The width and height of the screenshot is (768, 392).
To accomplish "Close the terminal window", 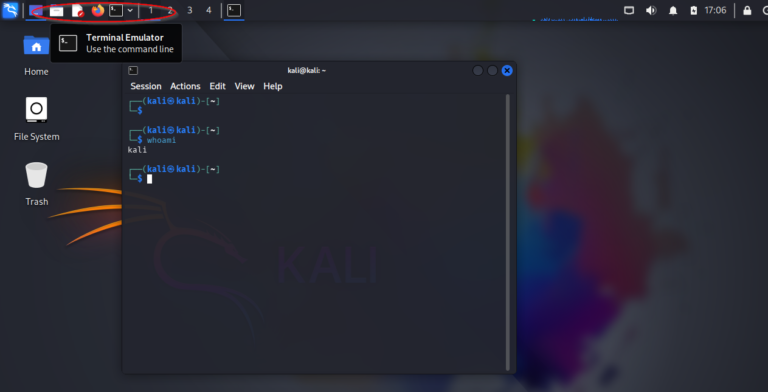I will pos(507,71).
